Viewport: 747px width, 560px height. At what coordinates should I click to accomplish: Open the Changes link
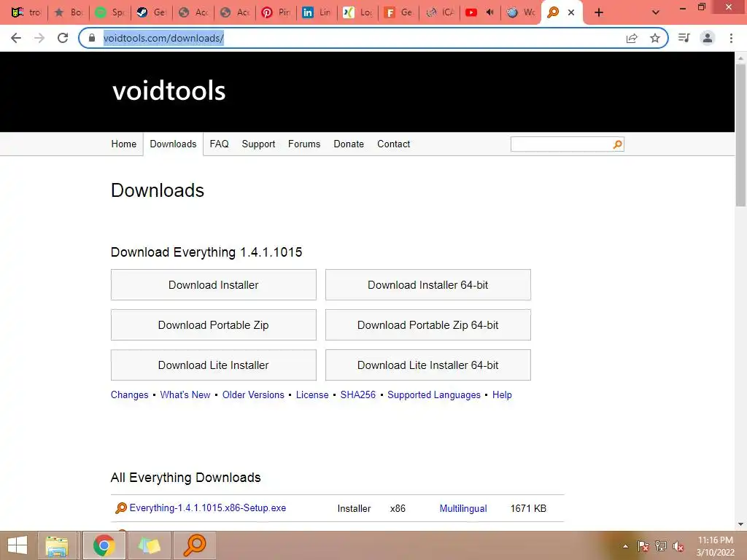pyautogui.click(x=130, y=394)
